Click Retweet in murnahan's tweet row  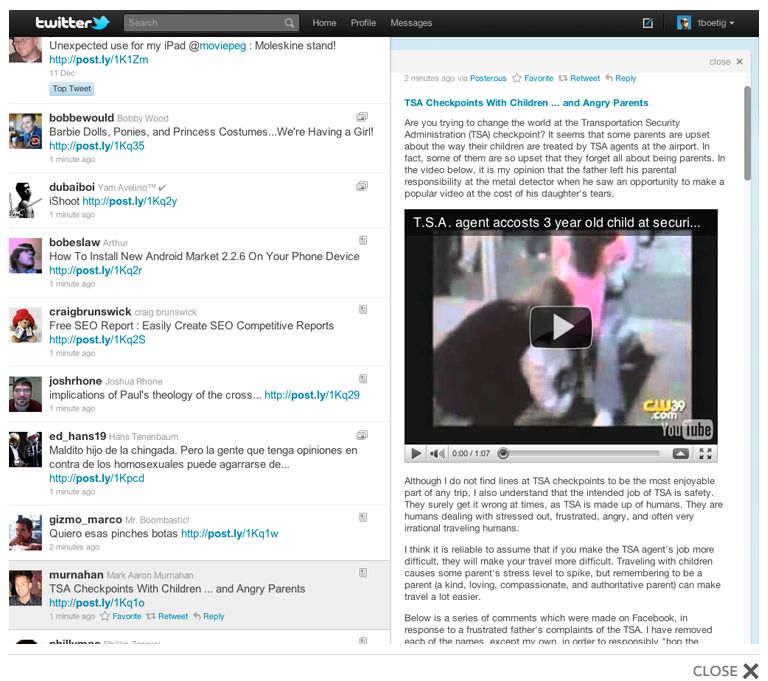172,616
